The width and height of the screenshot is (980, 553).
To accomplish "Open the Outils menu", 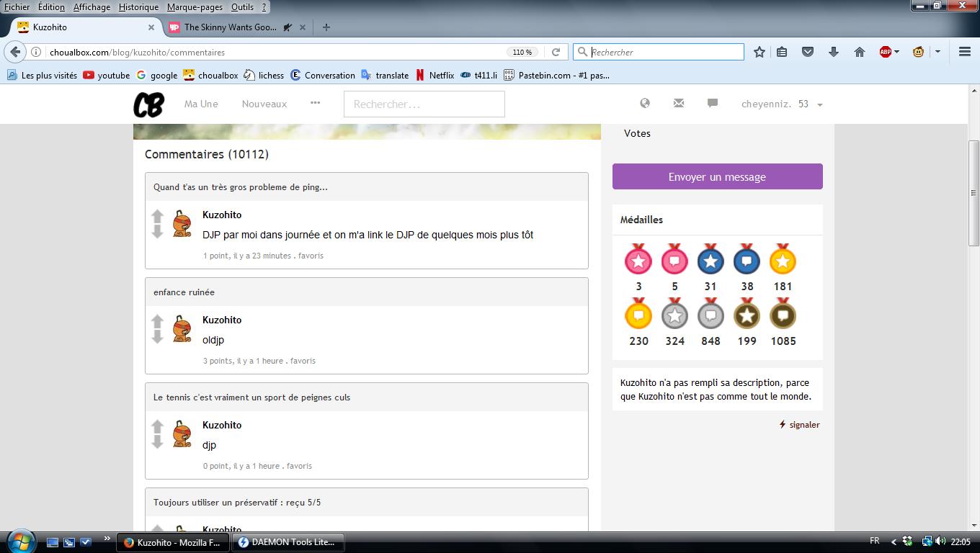I will coord(242,7).
